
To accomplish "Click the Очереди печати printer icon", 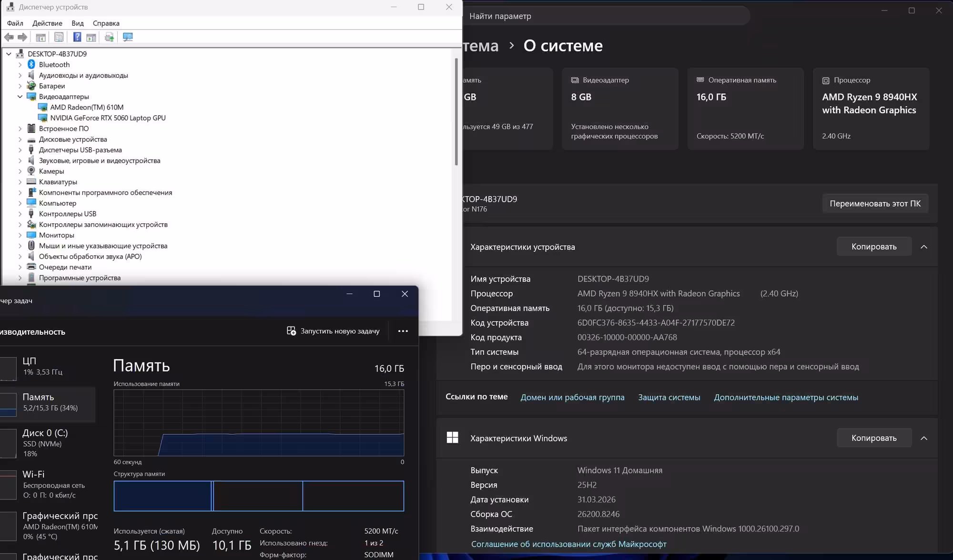I will point(31,267).
